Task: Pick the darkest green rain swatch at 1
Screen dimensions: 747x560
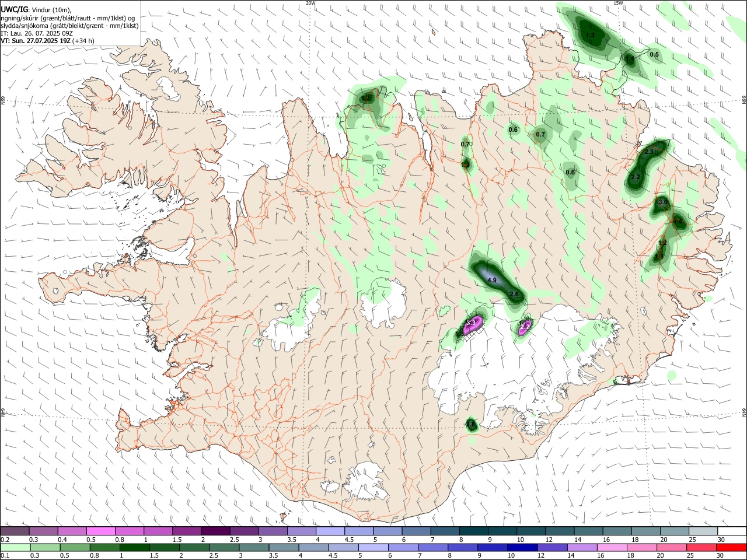Action: 134,547
